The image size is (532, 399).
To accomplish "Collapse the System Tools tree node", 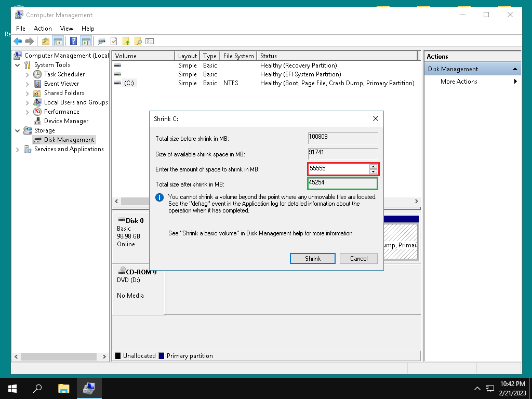I will click(x=18, y=65).
